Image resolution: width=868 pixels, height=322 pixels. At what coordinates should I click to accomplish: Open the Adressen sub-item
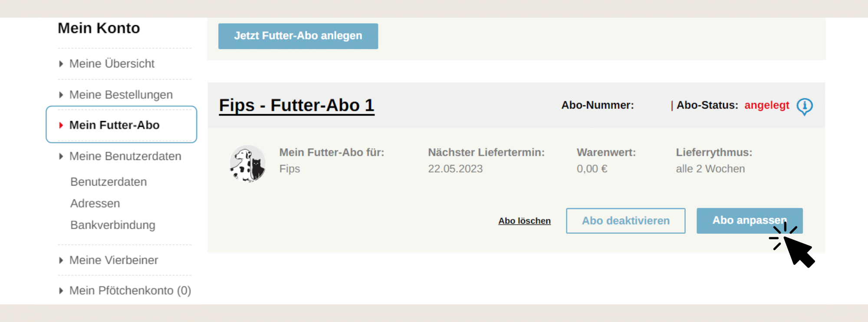click(95, 203)
